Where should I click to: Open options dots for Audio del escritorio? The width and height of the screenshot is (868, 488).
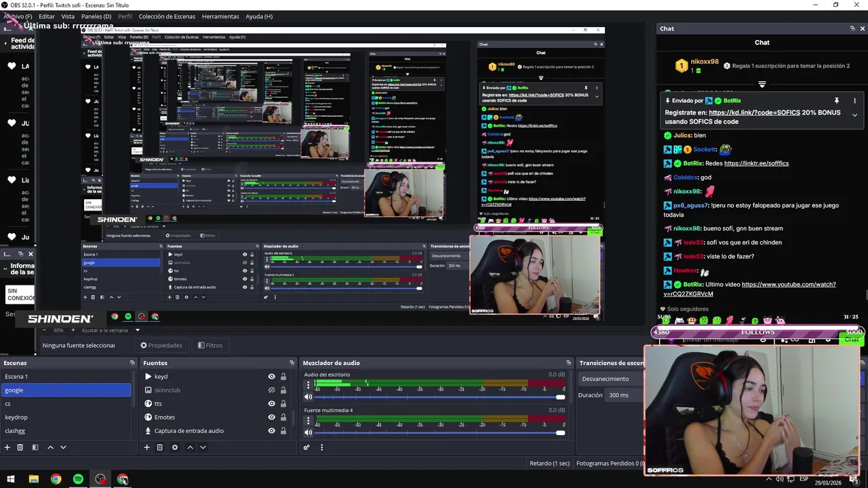(x=308, y=385)
